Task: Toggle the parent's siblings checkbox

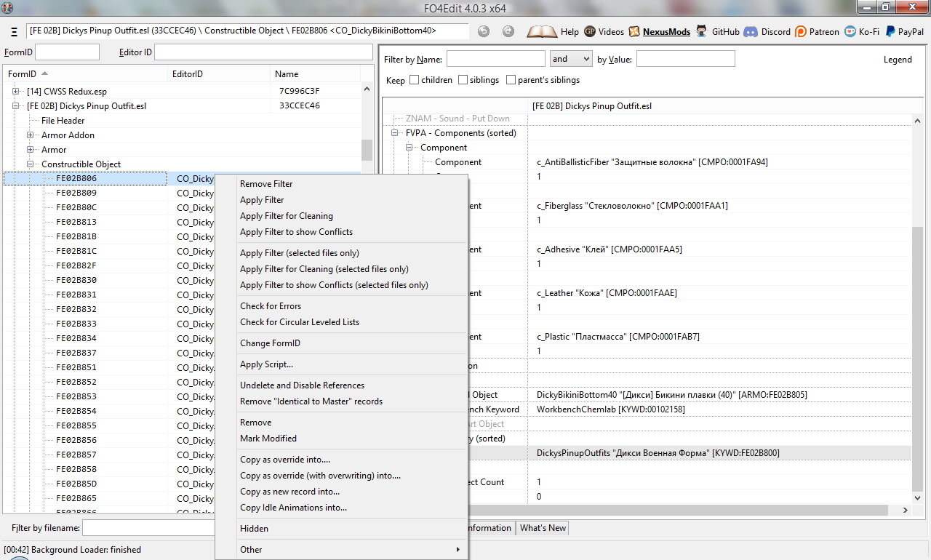Action: click(511, 80)
